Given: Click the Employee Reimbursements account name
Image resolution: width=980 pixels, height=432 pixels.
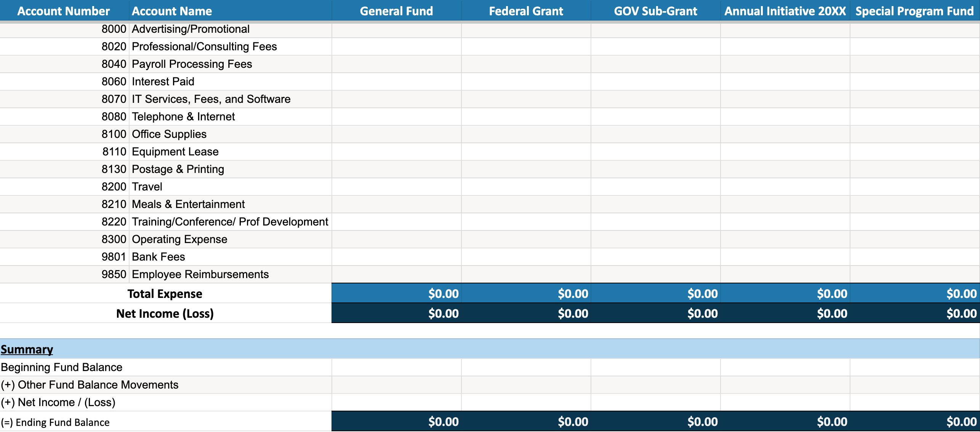Looking at the screenshot, I should [x=200, y=274].
